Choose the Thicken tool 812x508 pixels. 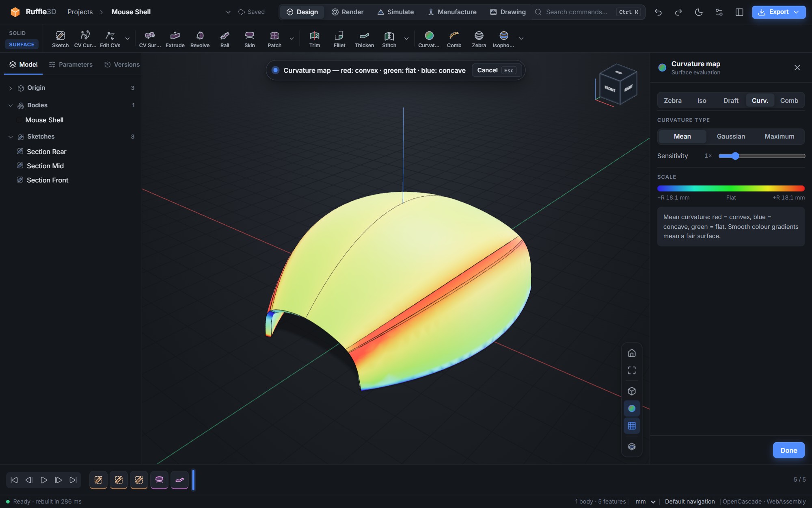pos(364,39)
